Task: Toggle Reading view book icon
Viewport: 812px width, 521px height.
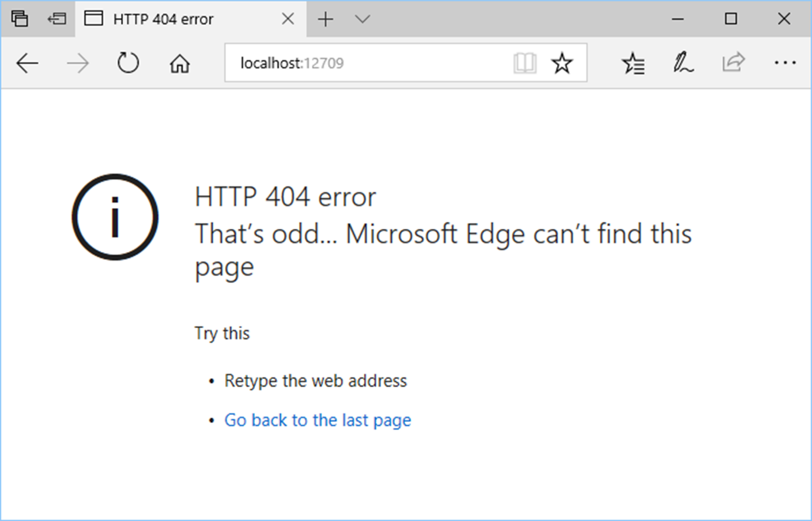Action: 525,62
